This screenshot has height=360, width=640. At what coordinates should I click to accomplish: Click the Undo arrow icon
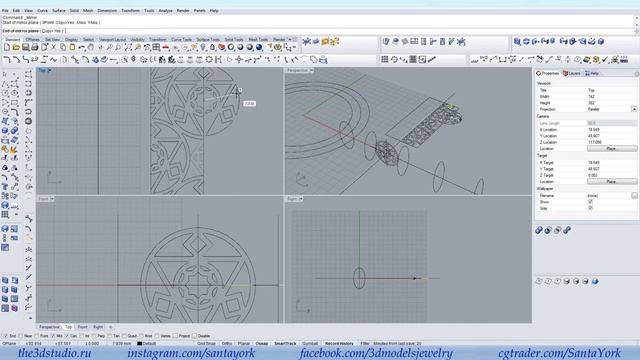click(82, 47)
